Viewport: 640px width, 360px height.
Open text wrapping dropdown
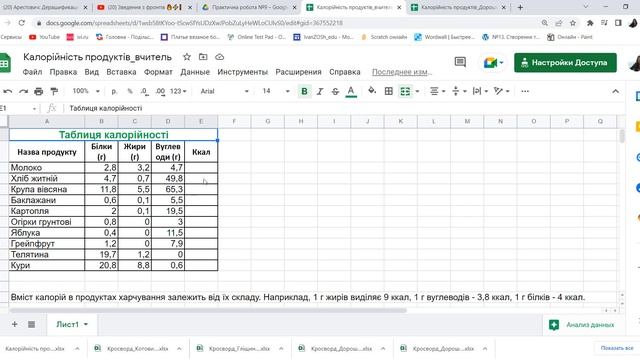pyautogui.click(x=480, y=91)
